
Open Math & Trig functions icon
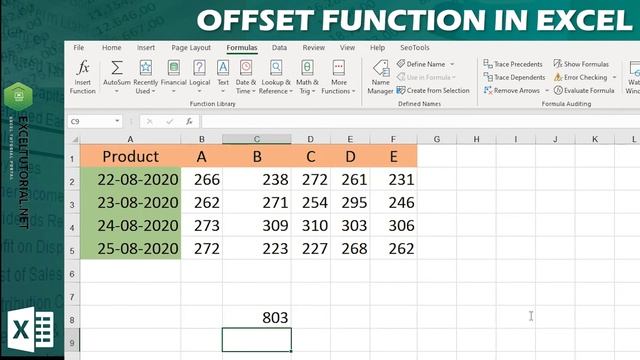coord(307,68)
